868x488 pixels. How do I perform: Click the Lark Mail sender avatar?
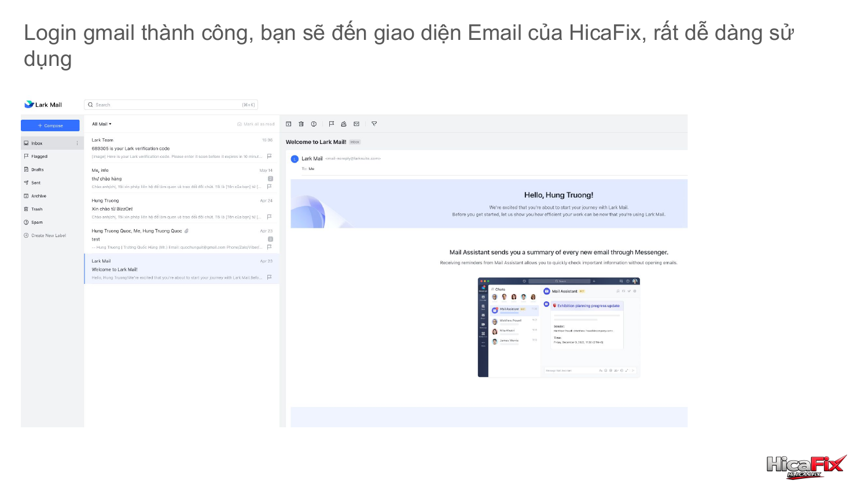[295, 159]
